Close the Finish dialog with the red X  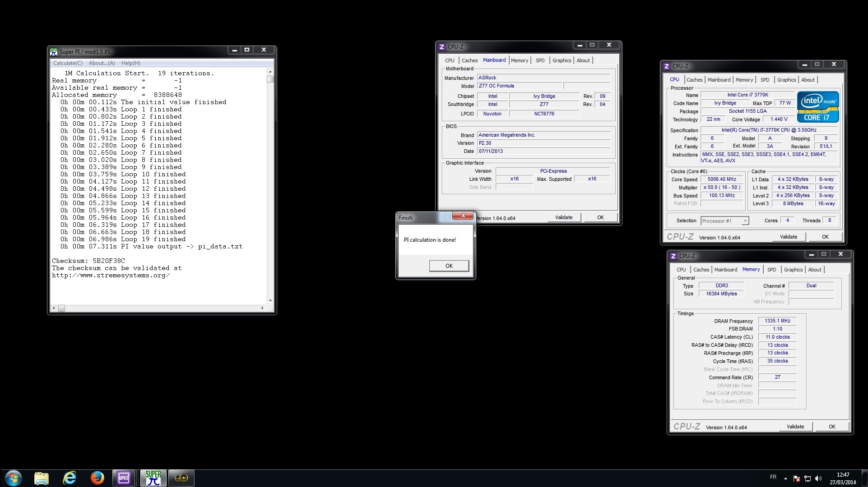click(463, 216)
